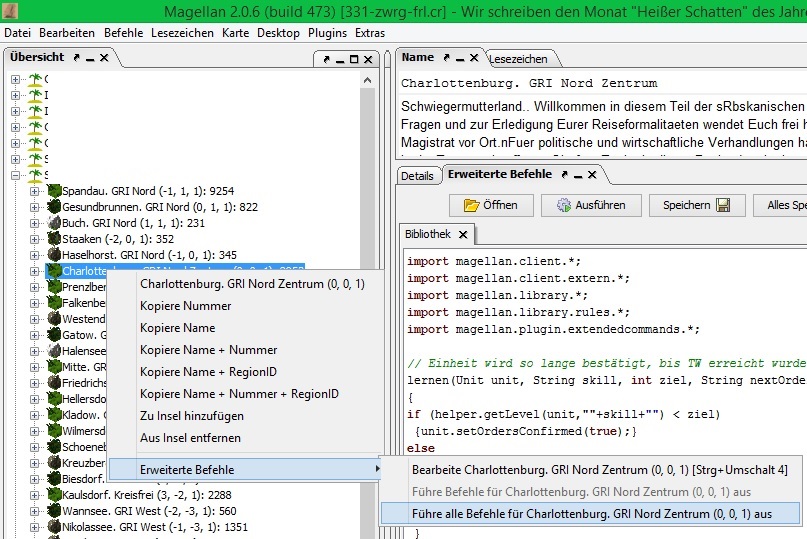This screenshot has width=807, height=539.
Task: Open the Plugins menu
Action: click(327, 33)
